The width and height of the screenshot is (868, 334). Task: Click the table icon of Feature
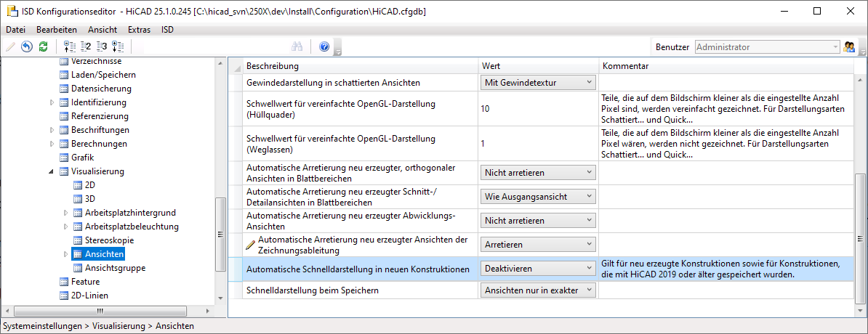coord(64,282)
